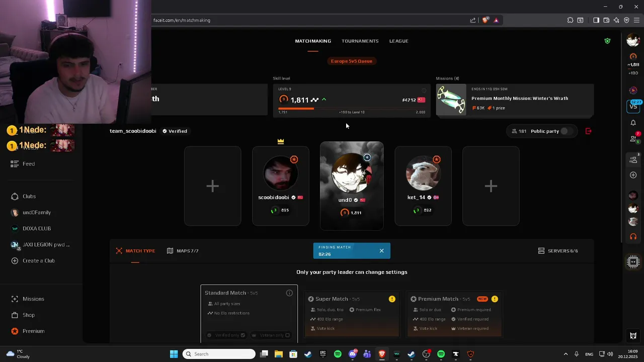Select the Standard Match card
This screenshot has height=362, width=644.
pyautogui.click(x=249, y=314)
